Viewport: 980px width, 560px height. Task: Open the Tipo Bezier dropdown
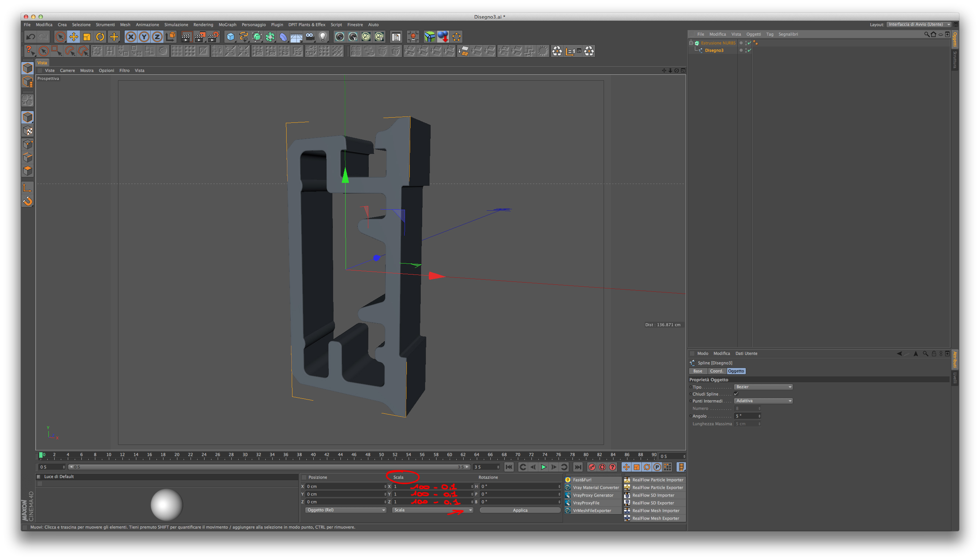point(763,387)
